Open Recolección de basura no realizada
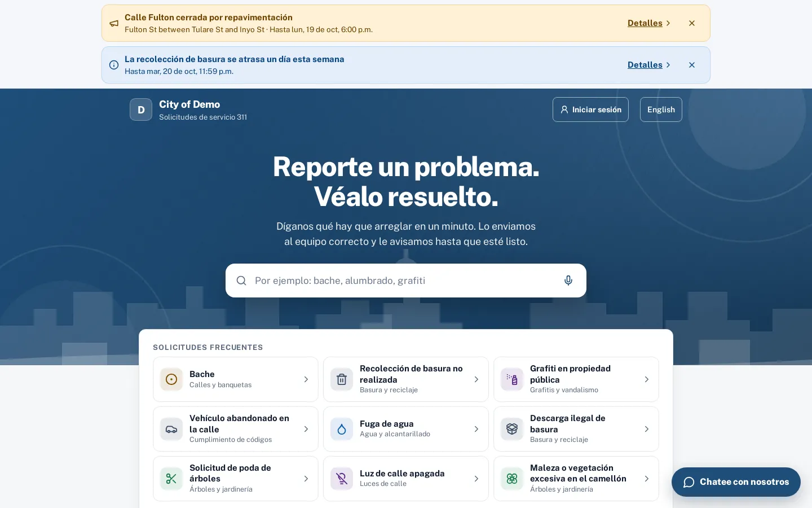The height and width of the screenshot is (508, 812). 406,379
